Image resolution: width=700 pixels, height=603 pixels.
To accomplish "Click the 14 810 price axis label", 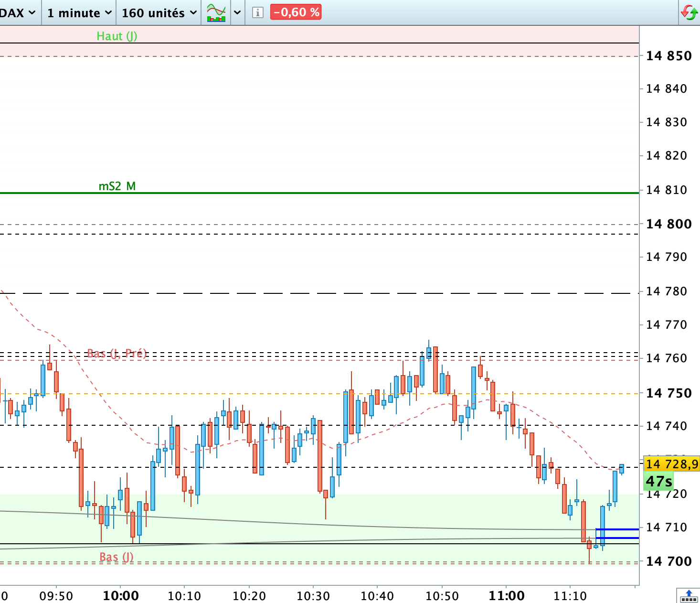I will [x=667, y=190].
